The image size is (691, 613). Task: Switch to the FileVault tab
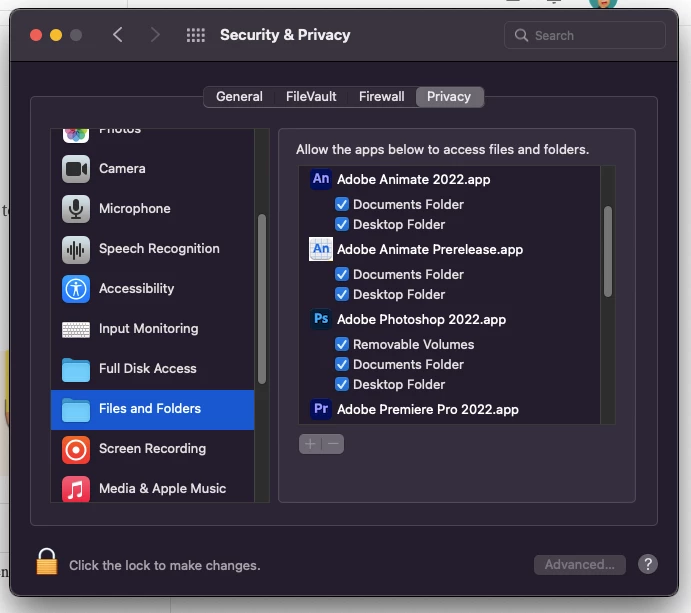[311, 97]
